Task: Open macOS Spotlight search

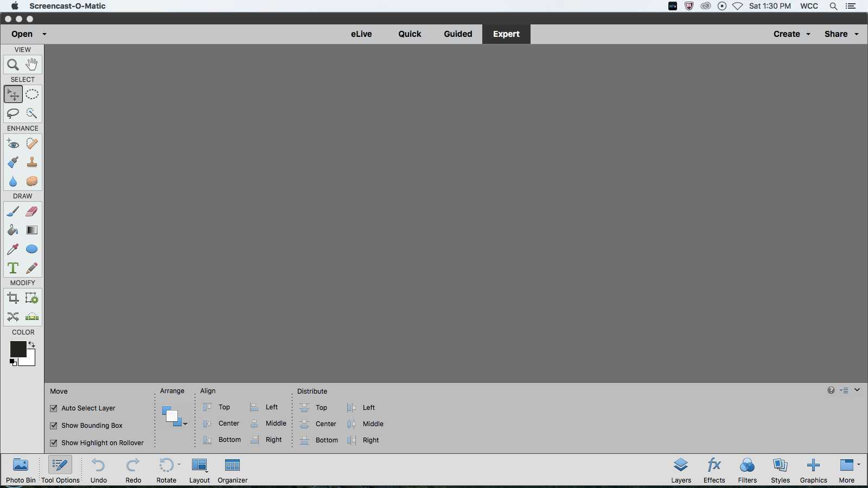Action: point(833,7)
